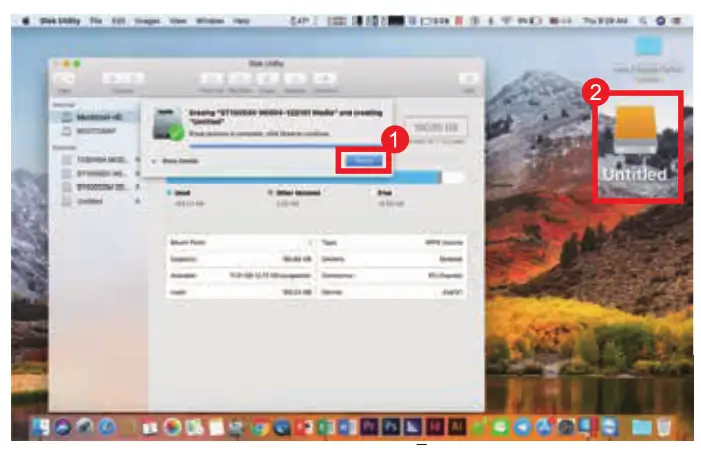Open the File menu
Viewport: 701px width, 454px height.
tap(96, 21)
